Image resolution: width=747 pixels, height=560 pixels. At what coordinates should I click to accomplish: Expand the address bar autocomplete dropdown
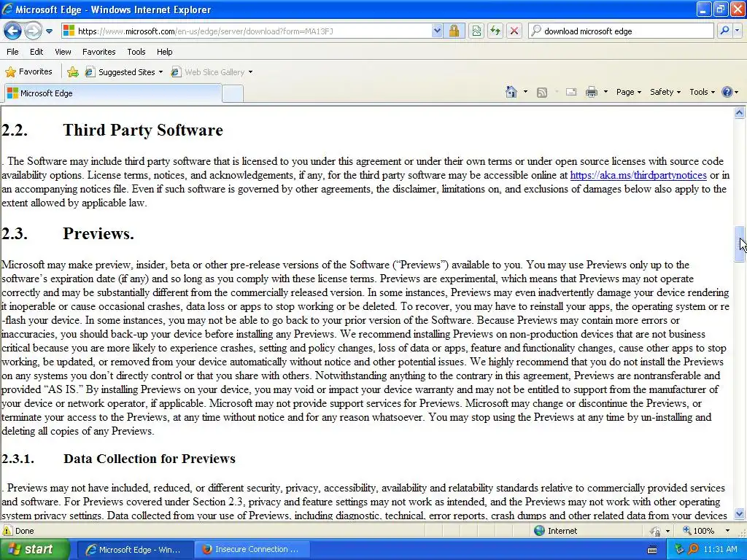pos(437,31)
